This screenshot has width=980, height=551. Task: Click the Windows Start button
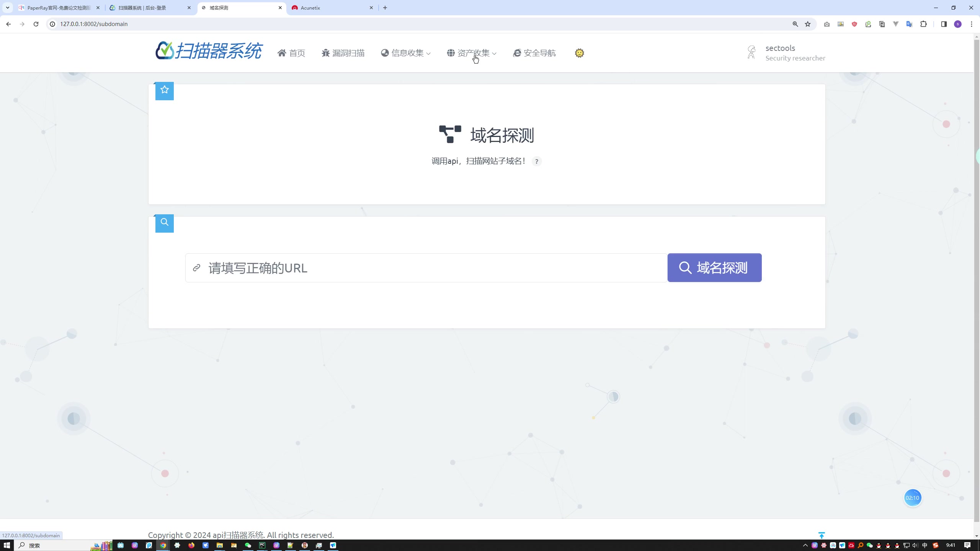pos(7,545)
